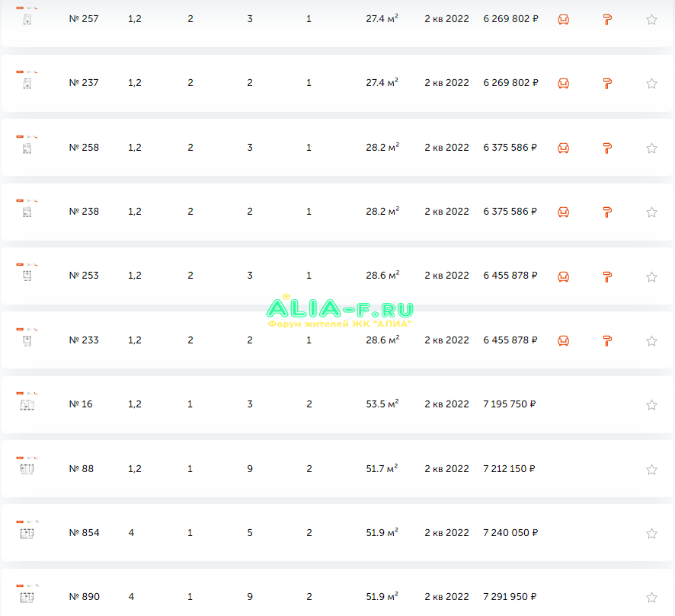Image resolution: width=675 pixels, height=616 pixels.
Task: Click price 7 240 050 ₽
Action: pyautogui.click(x=510, y=533)
